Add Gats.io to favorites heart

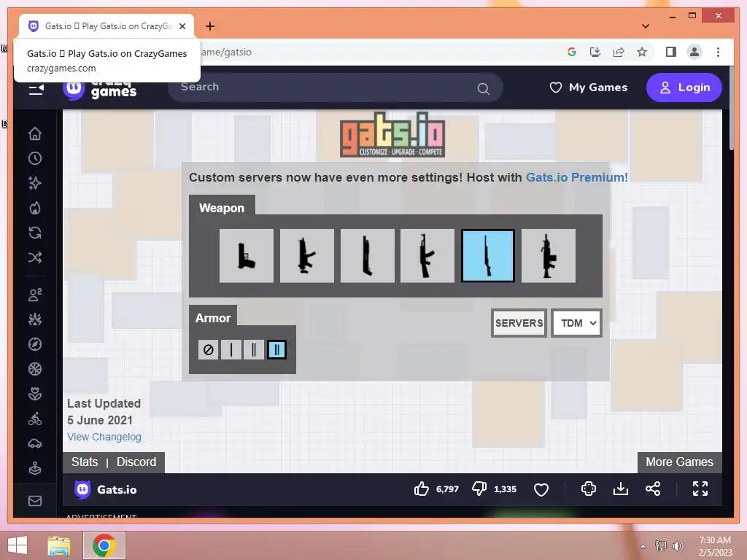pyautogui.click(x=541, y=489)
